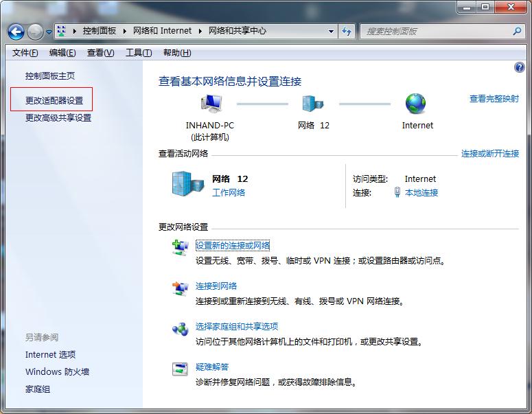Go back using the back arrow button
532x414 pixels.
[16, 32]
